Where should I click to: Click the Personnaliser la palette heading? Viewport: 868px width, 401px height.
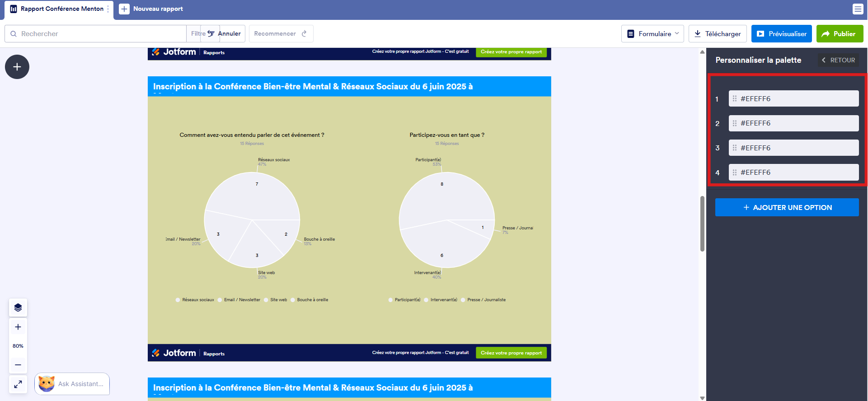(x=758, y=60)
